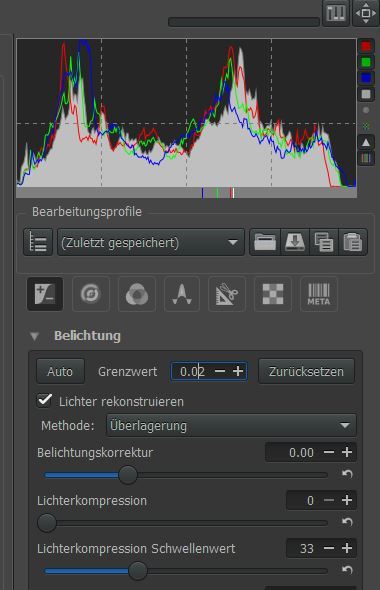Collapse the Belichtung section
Screen dimensions: 380x590
pos(35,336)
